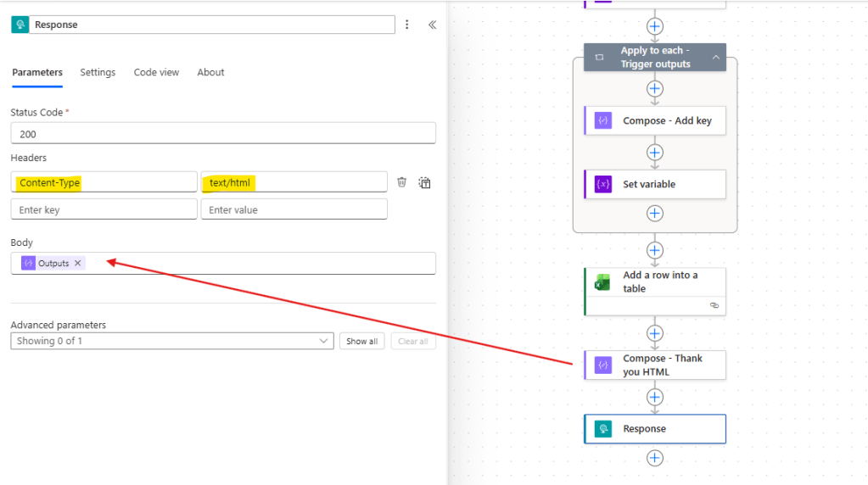Screen dimensions: 868x485
Task: Click the Response action icon in panel header
Action: coord(20,25)
